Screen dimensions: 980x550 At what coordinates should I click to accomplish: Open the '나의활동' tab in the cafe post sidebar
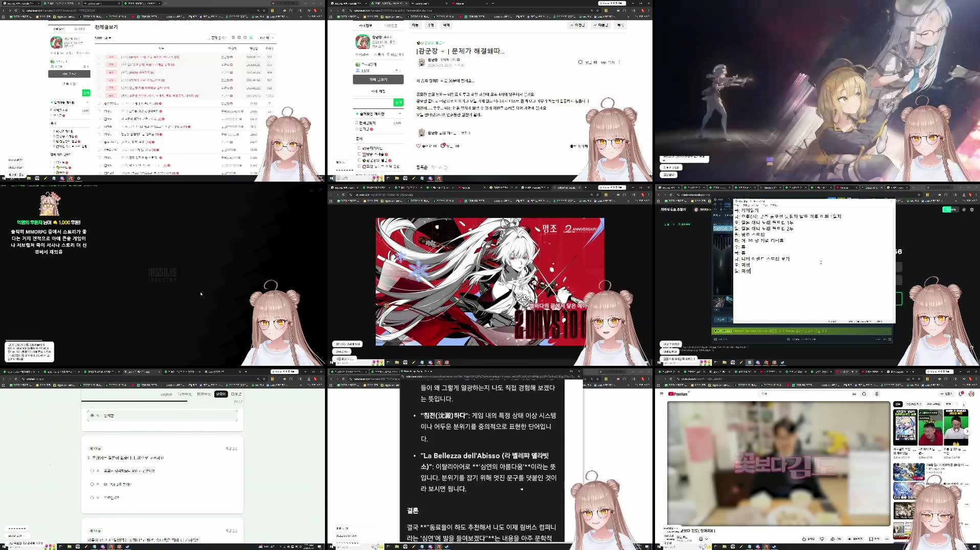390,26
